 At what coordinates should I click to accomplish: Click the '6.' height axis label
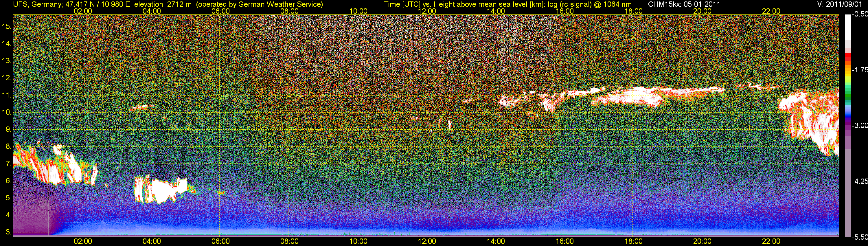point(9,181)
